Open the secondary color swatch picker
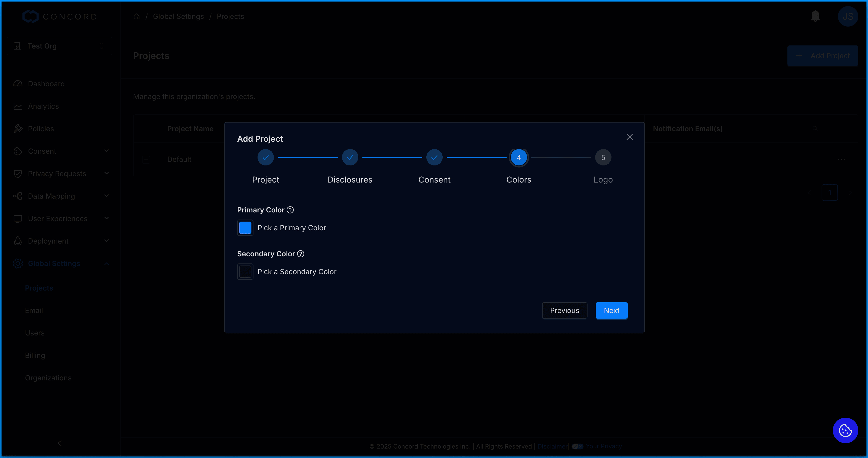 pos(245,271)
